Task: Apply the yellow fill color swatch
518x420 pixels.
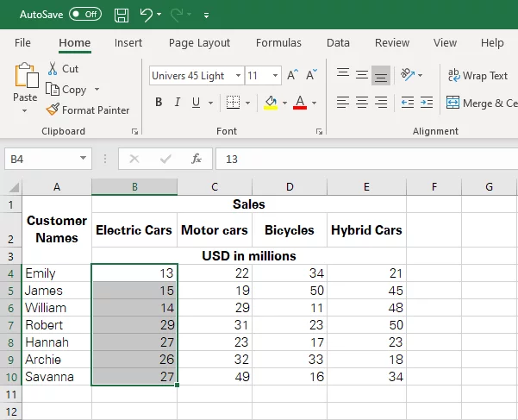Action: pyautogui.click(x=271, y=103)
